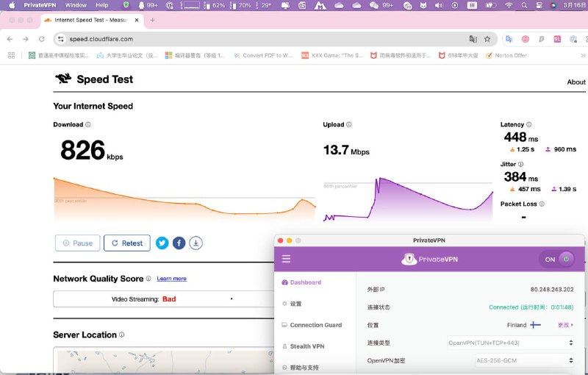Turn off the PrivateVPN ON switch
Image resolution: width=588 pixels, height=375 pixels.
[x=557, y=259]
